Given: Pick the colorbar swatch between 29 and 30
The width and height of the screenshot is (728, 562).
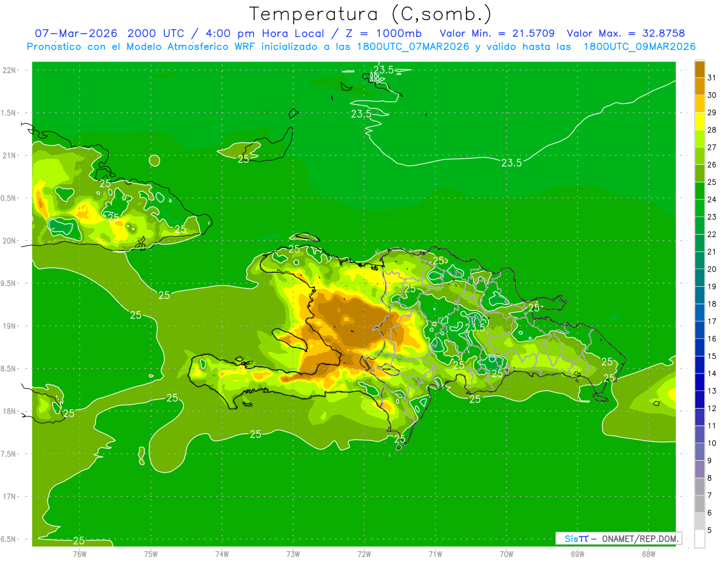Looking at the screenshot, I should pos(699,104).
